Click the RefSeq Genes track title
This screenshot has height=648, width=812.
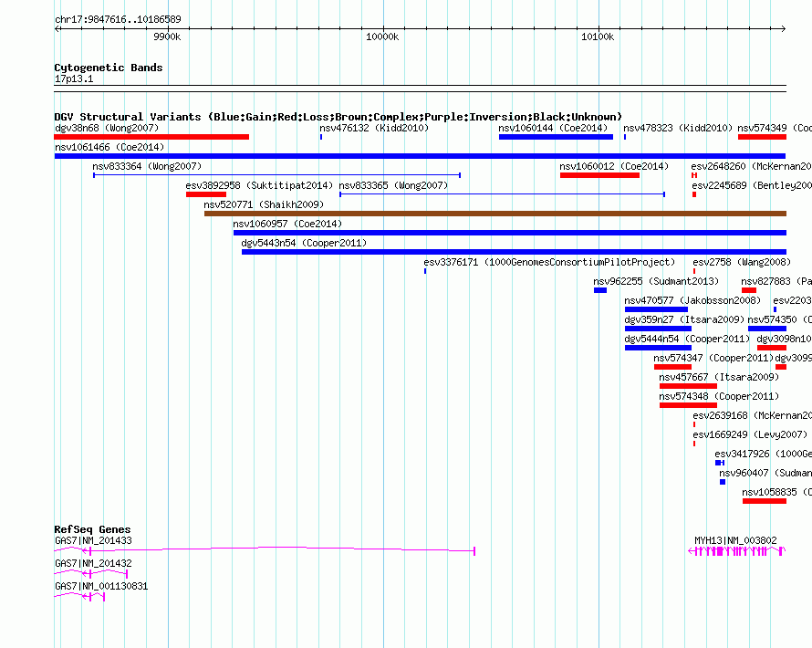click(x=93, y=529)
